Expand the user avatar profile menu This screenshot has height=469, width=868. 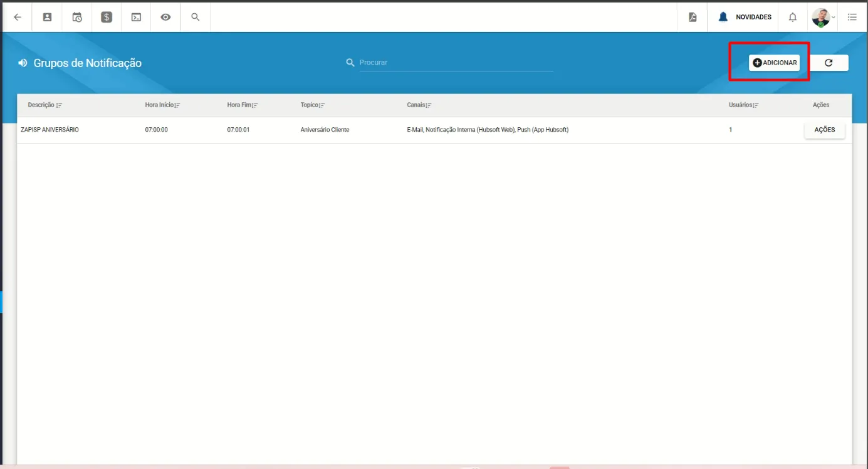pyautogui.click(x=822, y=18)
